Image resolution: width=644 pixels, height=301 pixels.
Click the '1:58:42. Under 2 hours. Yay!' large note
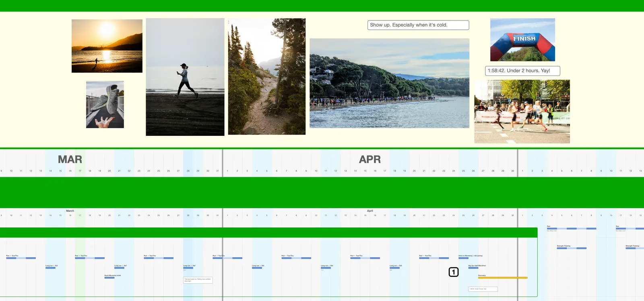point(522,71)
